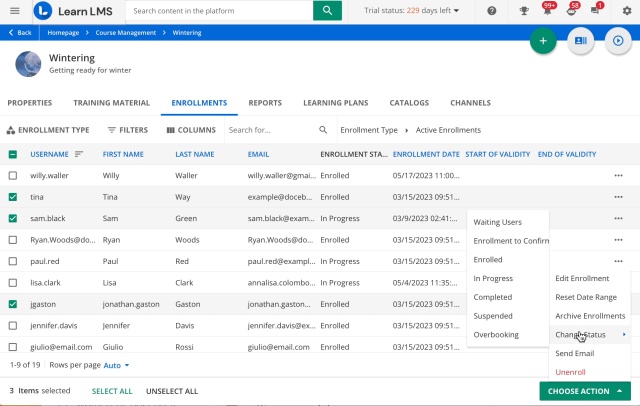Viewport: 640px width, 406px height.
Task: Click the green search magnifier button
Action: (x=327, y=11)
